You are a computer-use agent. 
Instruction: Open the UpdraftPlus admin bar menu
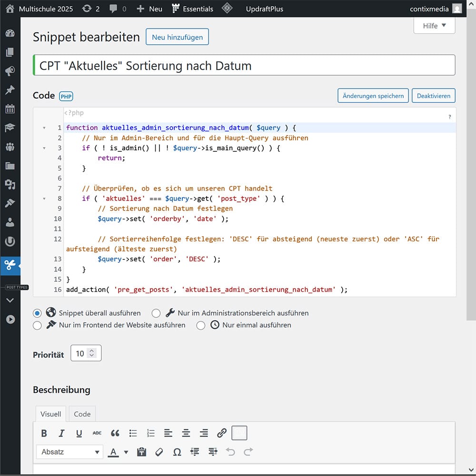point(266,9)
